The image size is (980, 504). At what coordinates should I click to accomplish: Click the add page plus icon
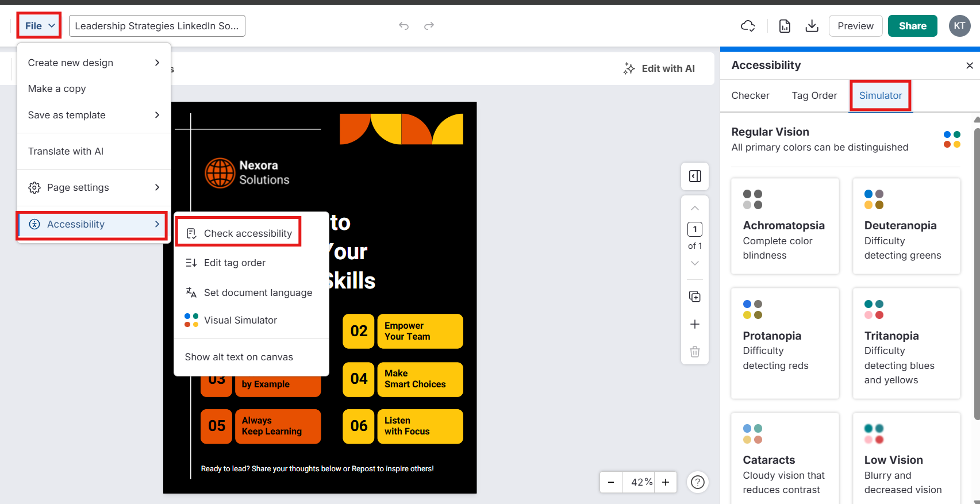coord(694,324)
